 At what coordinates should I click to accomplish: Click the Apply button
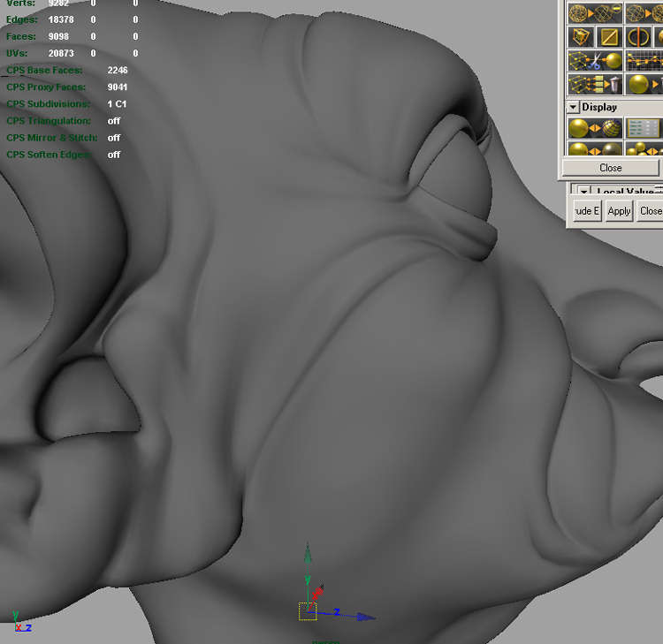click(619, 211)
